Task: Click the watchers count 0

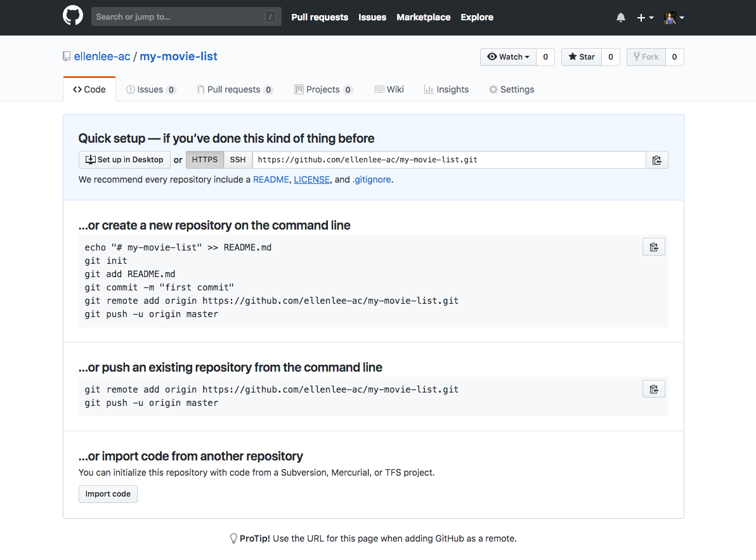Action: pyautogui.click(x=545, y=57)
